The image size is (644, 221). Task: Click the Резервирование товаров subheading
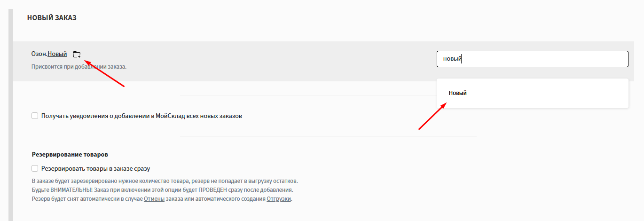click(x=70, y=154)
